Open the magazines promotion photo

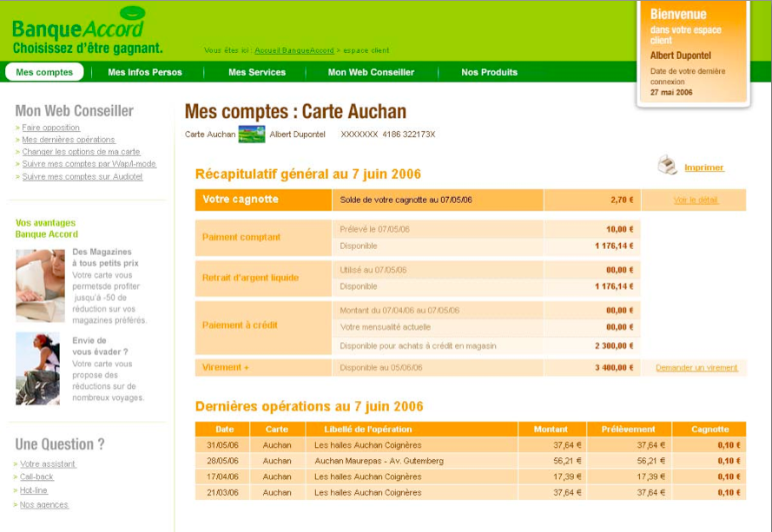[x=40, y=286]
